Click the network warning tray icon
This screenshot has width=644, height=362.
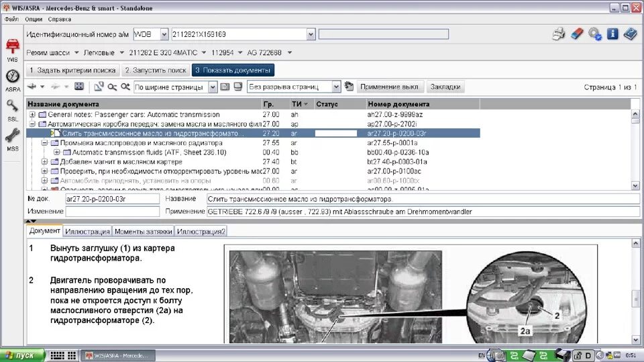coord(610,355)
